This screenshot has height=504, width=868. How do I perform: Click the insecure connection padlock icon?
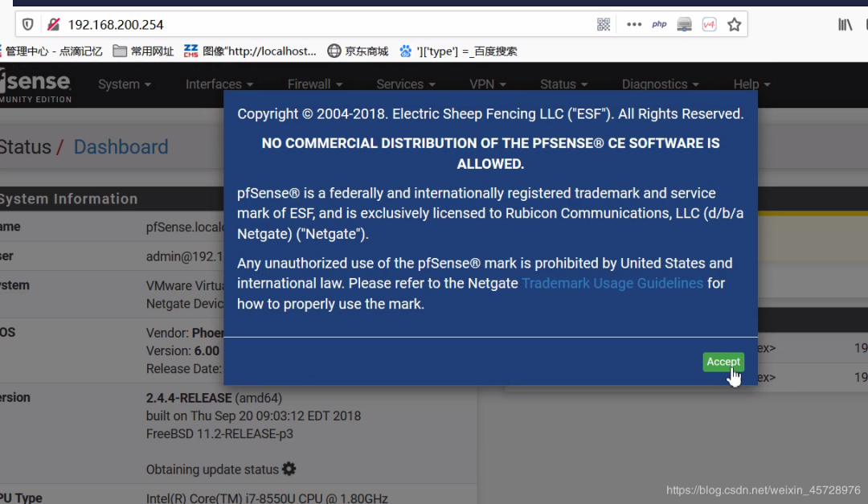pos(53,24)
